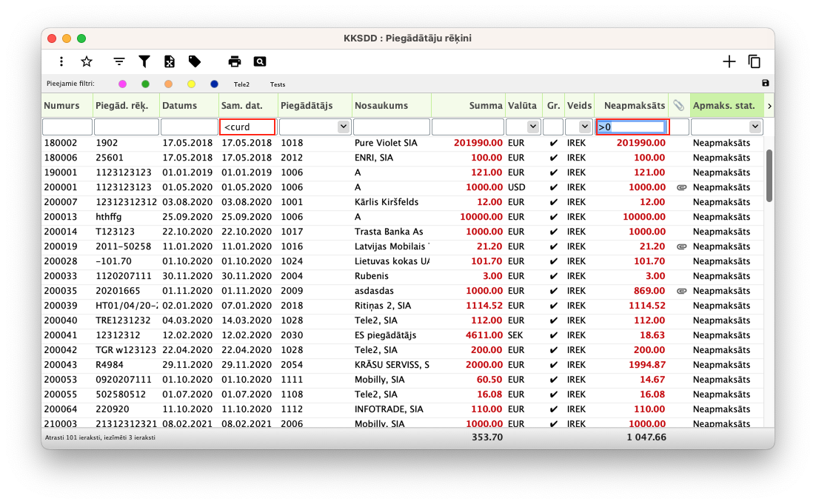
Task: Toggle Gr. checkmark in row 180002
Action: click(x=553, y=143)
